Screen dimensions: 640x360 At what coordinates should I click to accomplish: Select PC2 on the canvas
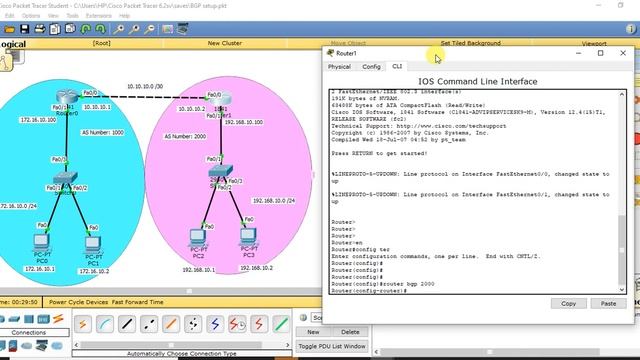[198, 238]
